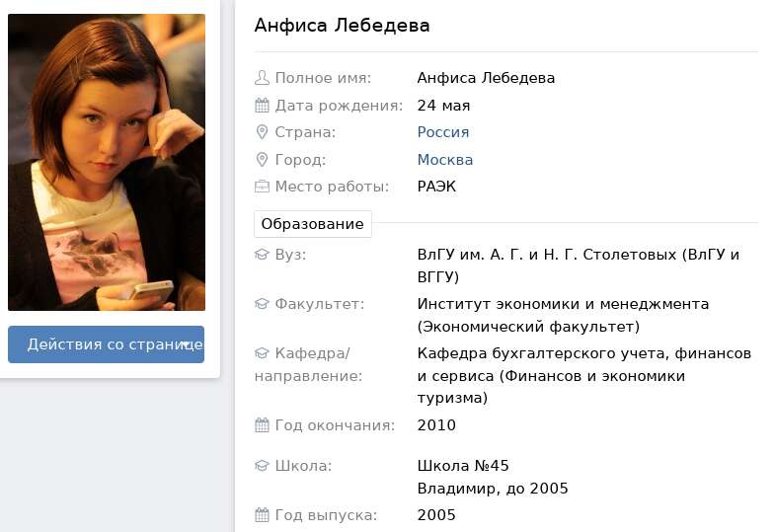The height and width of the screenshot is (532, 775).
Task: Click the graduation cap icon beside Школа
Action: point(262,465)
